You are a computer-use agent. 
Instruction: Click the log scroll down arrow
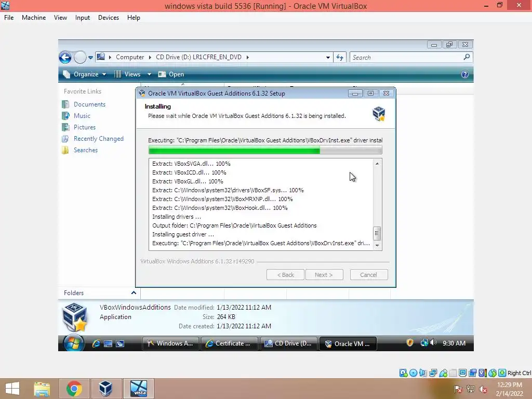[x=377, y=245]
